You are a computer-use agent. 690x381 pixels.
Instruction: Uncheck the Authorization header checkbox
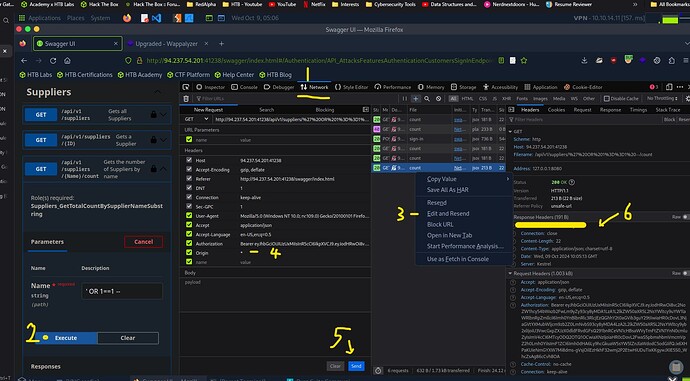[x=189, y=243]
